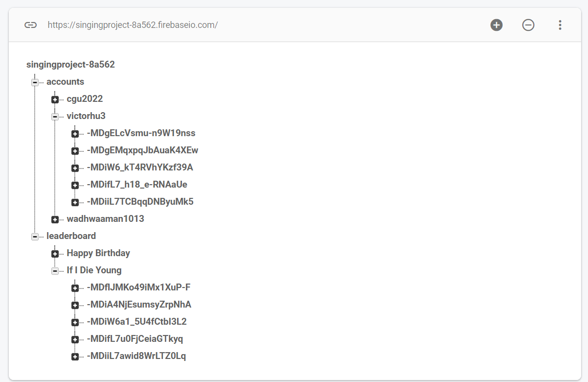
Task: Click the -MDiW6a1_5U4fCtbI3L2 key text
Action: [x=136, y=322]
